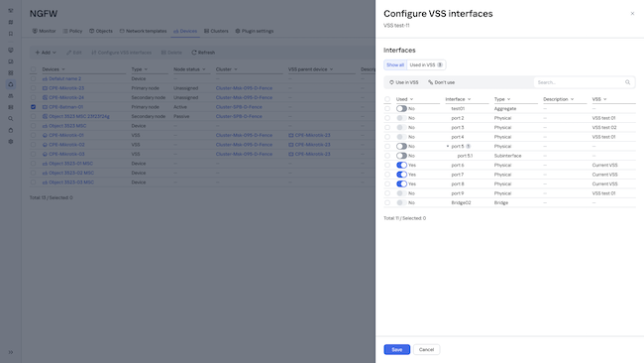
Task: Collapse the port 5 subinterface tree
Action: click(448, 147)
